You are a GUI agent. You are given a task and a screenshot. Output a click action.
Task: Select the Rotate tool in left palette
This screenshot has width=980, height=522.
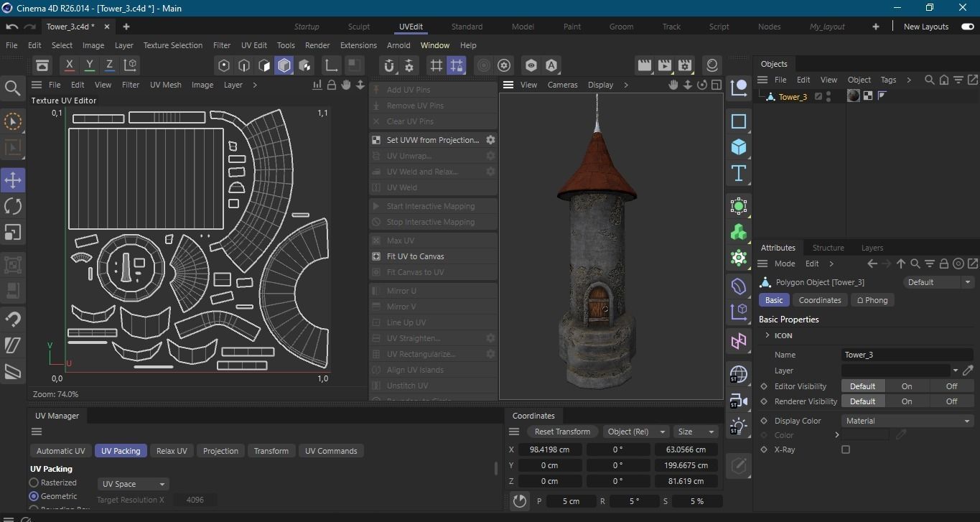[x=13, y=206]
